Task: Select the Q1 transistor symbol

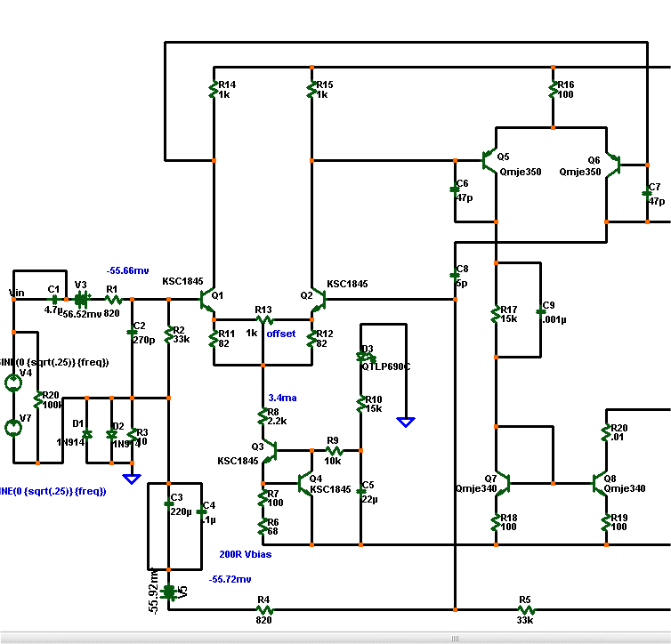Action: click(x=207, y=300)
